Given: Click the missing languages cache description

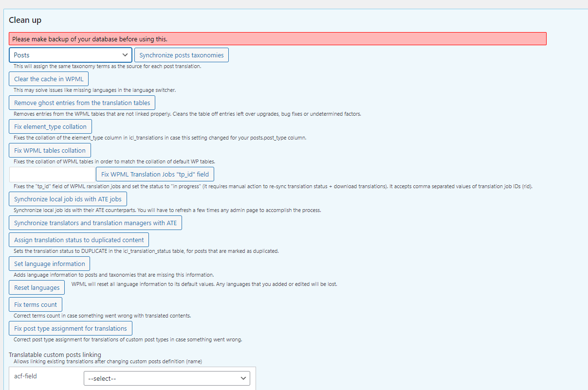Looking at the screenshot, I should tap(94, 90).
